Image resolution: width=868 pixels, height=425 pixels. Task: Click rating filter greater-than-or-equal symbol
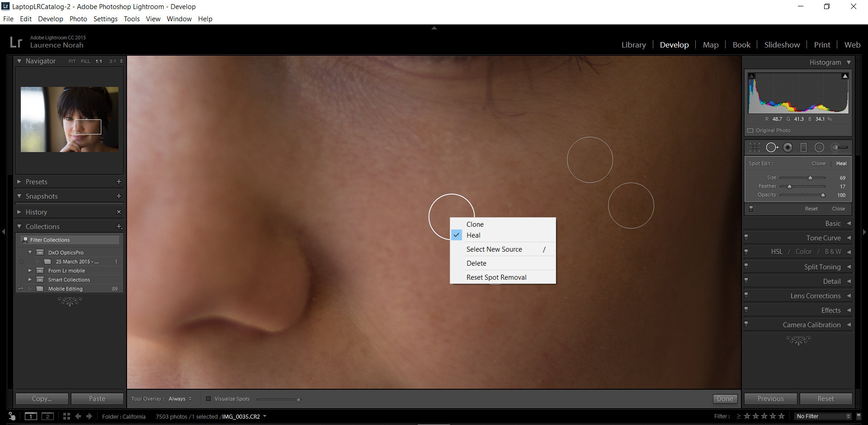coord(739,416)
